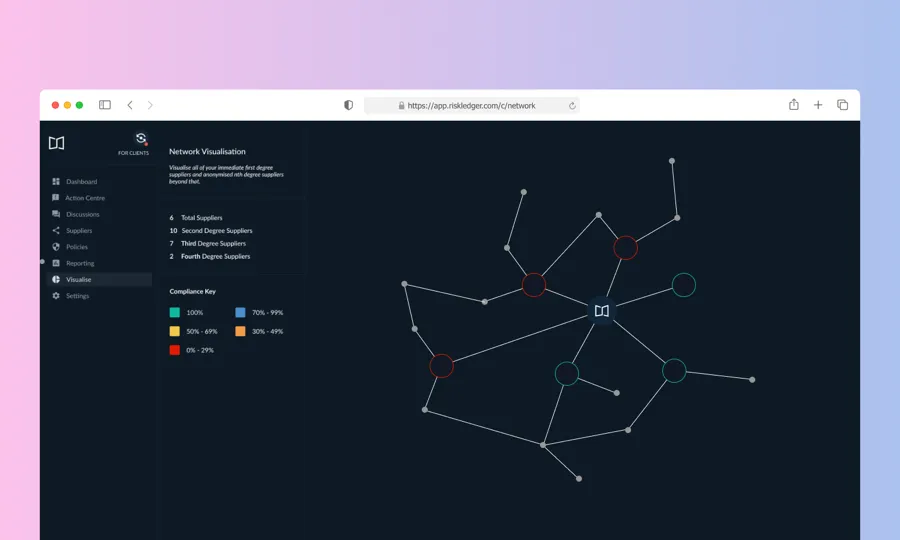Select the Visualise menu item
Image resolution: width=900 pixels, height=540 pixels.
(x=99, y=279)
